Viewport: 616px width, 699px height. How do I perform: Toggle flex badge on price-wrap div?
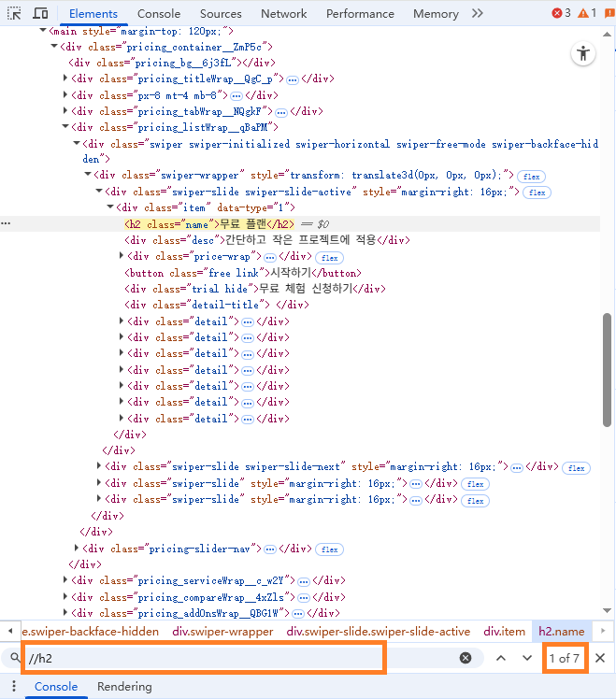329,257
